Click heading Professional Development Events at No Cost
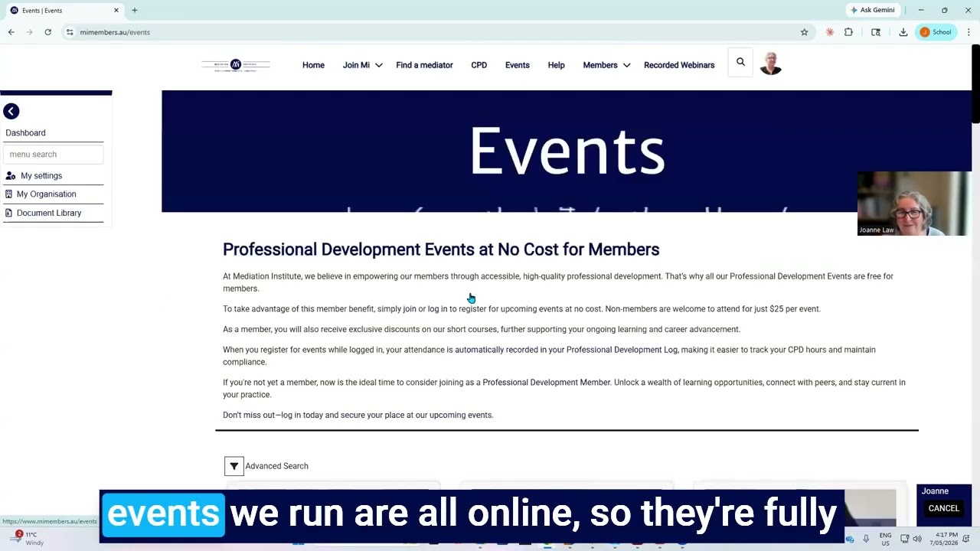This screenshot has height=551, width=980. click(441, 249)
